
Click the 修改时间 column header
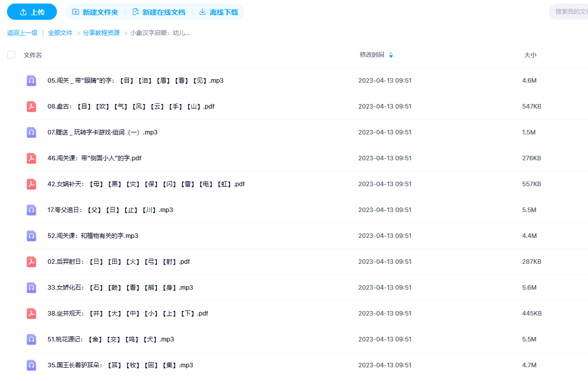(x=372, y=55)
